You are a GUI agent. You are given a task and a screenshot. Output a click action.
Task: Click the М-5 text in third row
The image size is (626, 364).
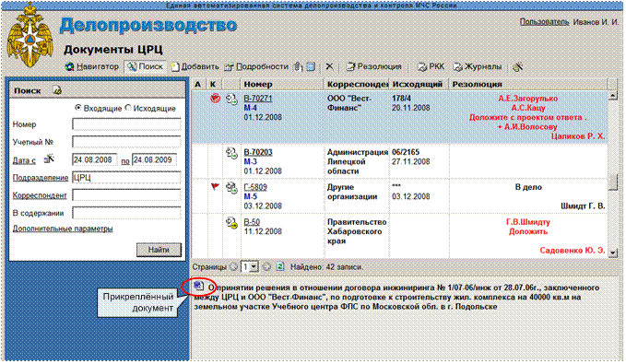[251, 196]
